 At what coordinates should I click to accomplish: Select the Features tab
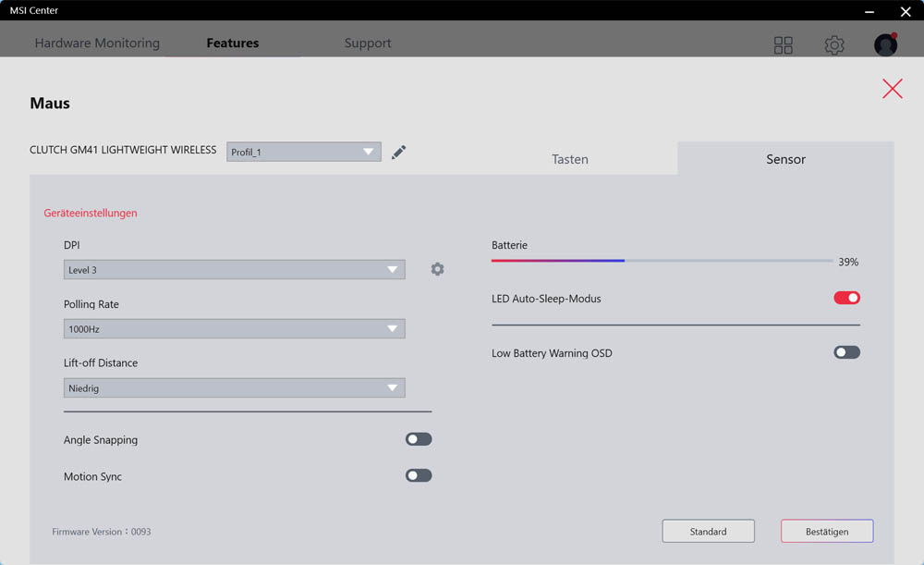[x=233, y=43]
